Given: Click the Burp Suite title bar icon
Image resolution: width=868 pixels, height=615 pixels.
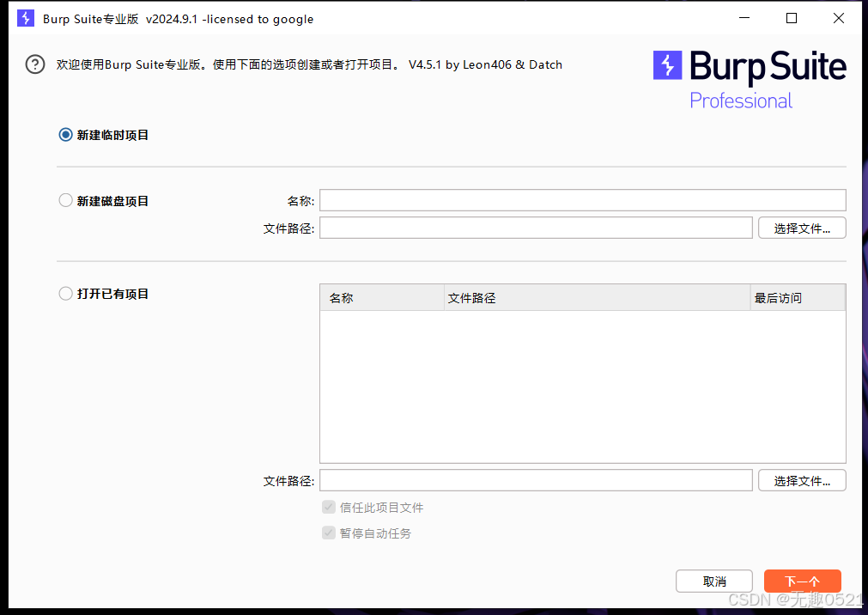Looking at the screenshot, I should 26,18.
